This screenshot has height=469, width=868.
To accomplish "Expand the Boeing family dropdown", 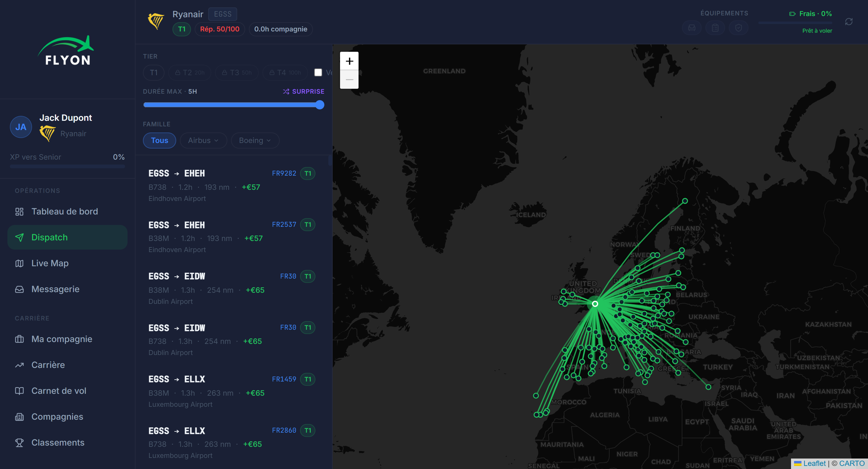I will tap(255, 140).
